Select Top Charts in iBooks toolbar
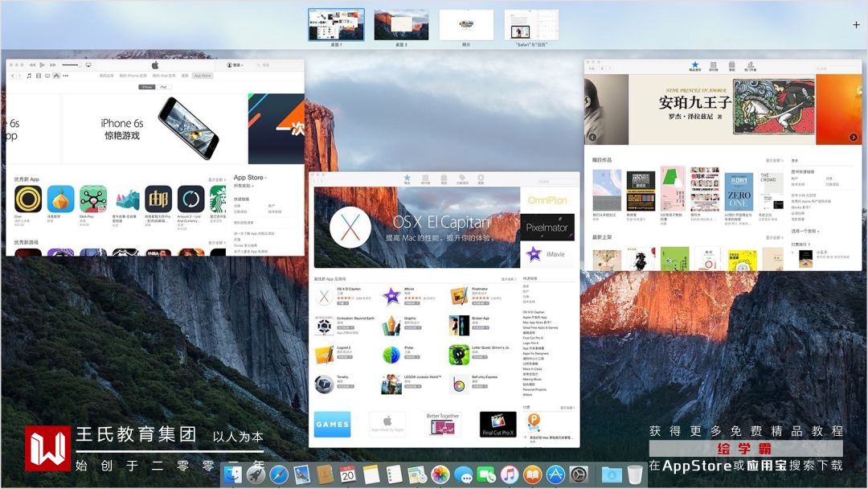Viewport: 868px width, 489px height. point(714,67)
